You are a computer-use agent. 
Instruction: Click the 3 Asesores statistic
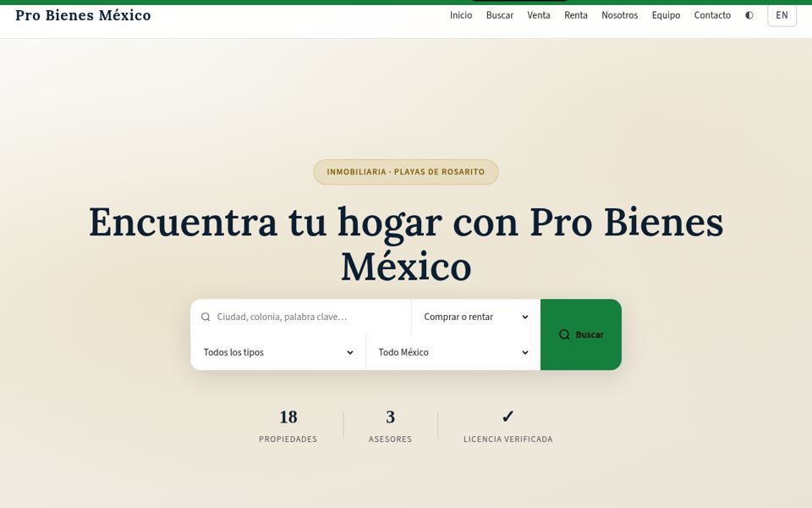(391, 426)
